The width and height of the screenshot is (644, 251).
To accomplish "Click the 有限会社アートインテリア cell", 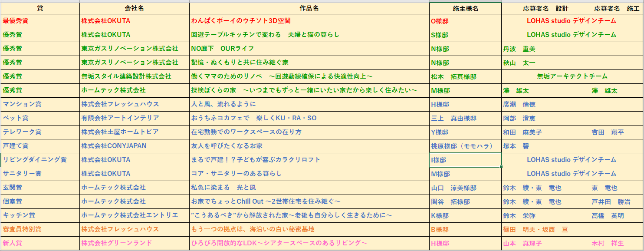I will [x=135, y=118].
